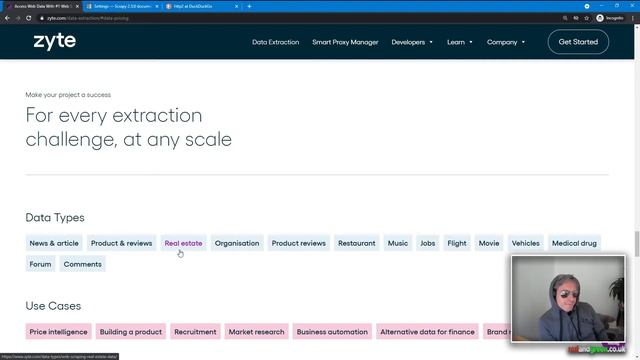The width and height of the screenshot is (640, 360).
Task: Click the browser back arrow
Action: 7,18
